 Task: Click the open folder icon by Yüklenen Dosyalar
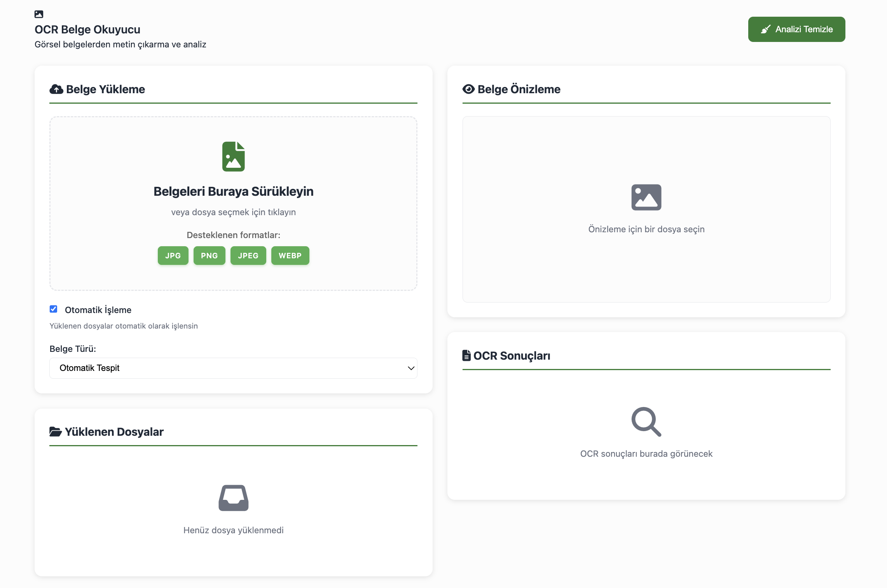[x=56, y=431]
